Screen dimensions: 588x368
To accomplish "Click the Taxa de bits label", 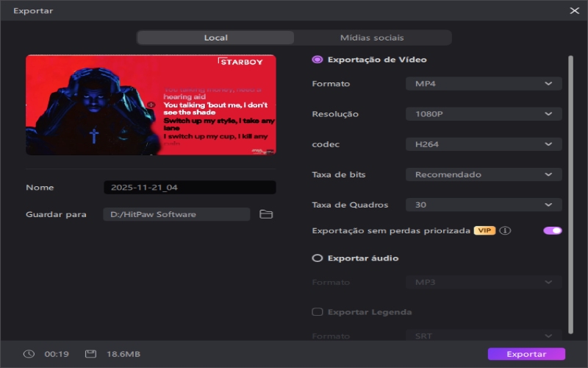I will 339,174.
